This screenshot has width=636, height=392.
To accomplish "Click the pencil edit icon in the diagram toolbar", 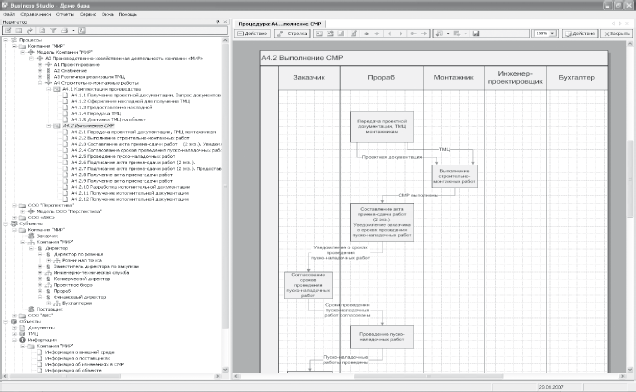I will tap(354, 34).
